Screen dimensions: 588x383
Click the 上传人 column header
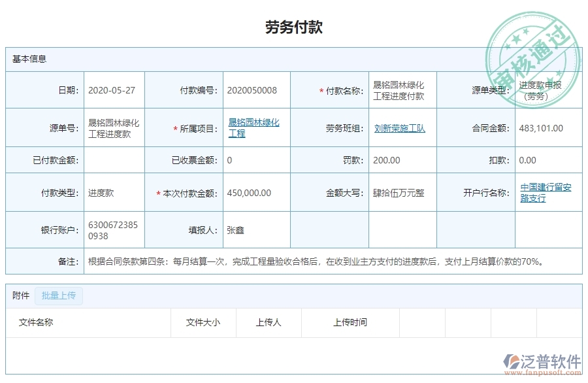tap(268, 322)
